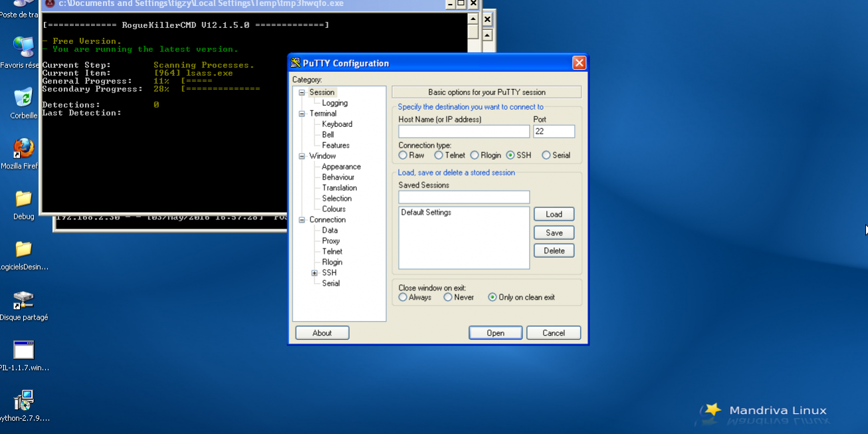Expand the SSH tree node

point(314,273)
